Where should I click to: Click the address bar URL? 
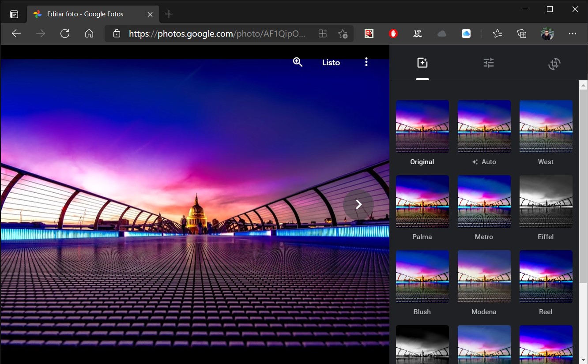pos(217,34)
